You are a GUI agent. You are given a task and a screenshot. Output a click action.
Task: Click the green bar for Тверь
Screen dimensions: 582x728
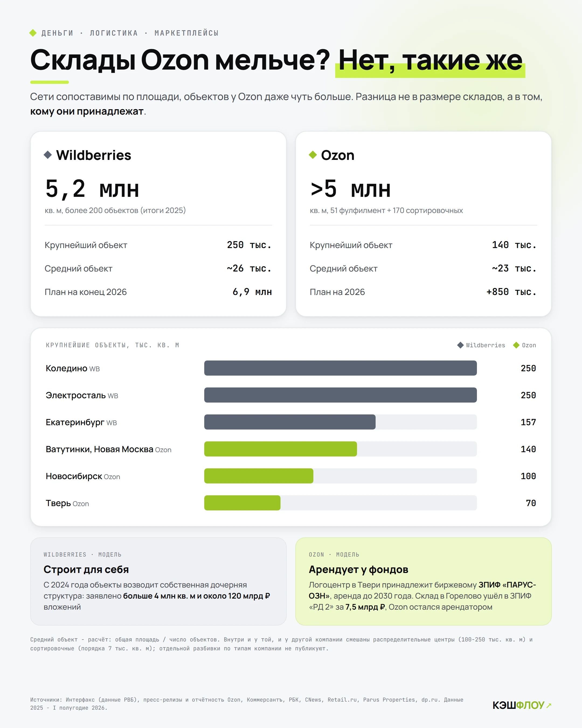coord(242,503)
